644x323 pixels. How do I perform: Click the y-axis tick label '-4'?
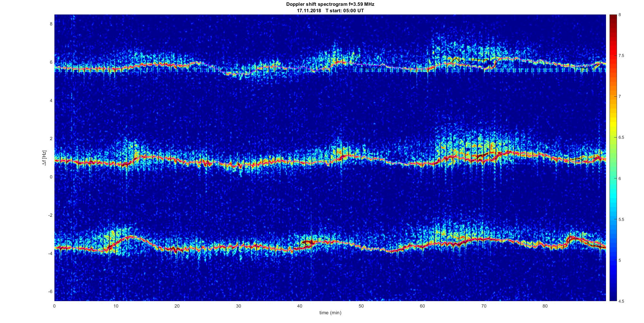point(50,253)
